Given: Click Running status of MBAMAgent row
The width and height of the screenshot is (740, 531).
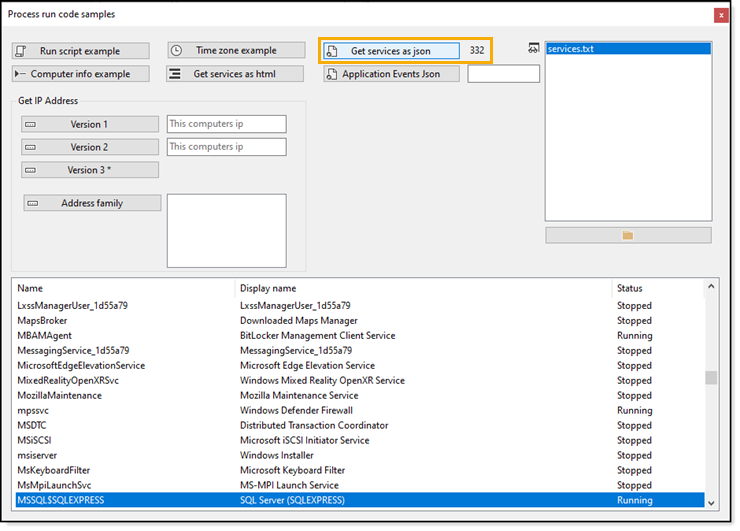Looking at the screenshot, I should click(635, 336).
